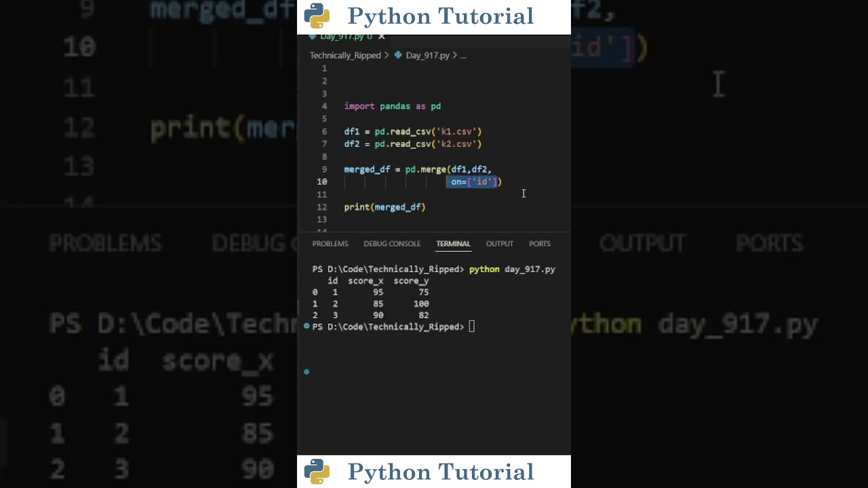Show the OUTPUT panel tab

point(500,244)
